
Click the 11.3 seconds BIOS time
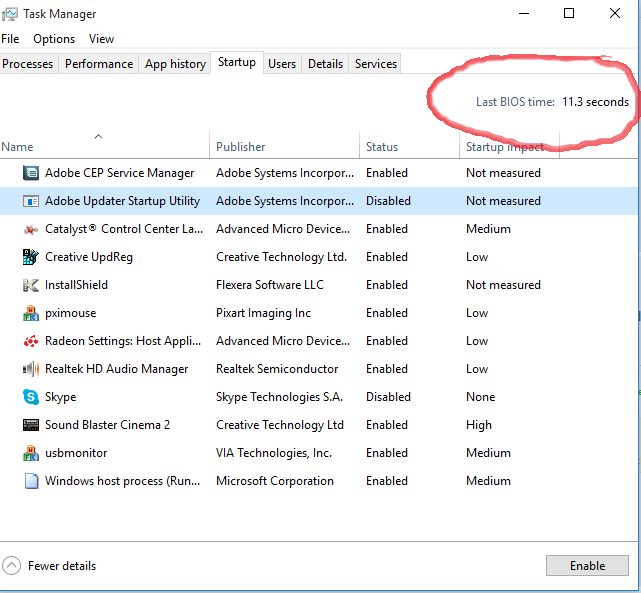coord(595,102)
